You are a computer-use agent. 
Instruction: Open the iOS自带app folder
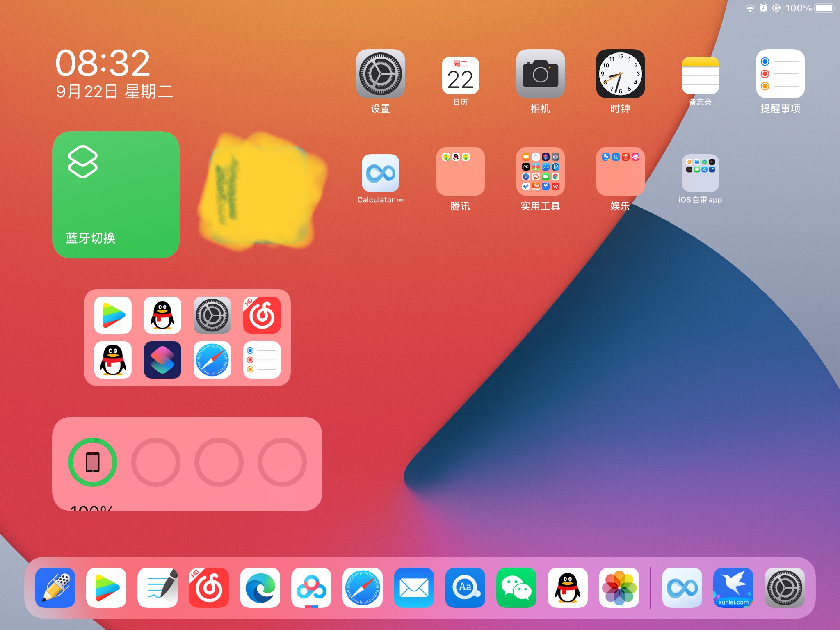(x=700, y=173)
